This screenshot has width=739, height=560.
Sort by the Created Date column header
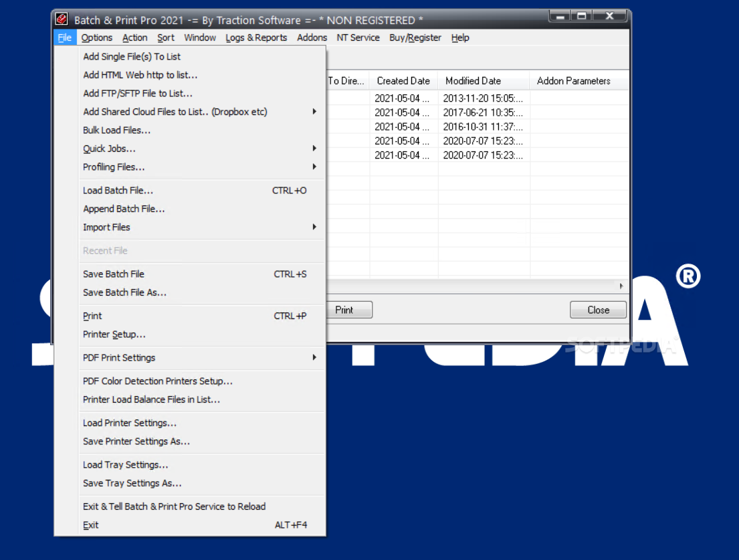tap(403, 81)
